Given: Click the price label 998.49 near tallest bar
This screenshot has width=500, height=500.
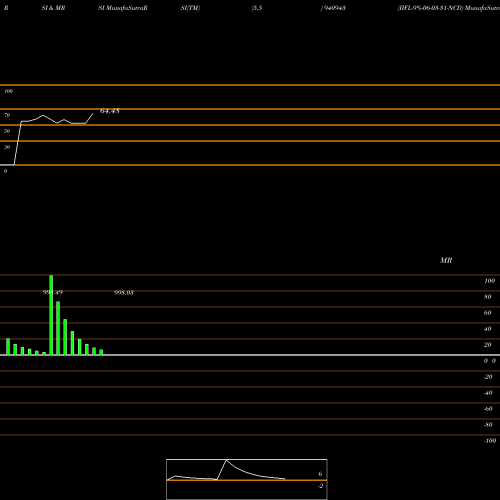Looking at the screenshot, I should pyautogui.click(x=53, y=293).
